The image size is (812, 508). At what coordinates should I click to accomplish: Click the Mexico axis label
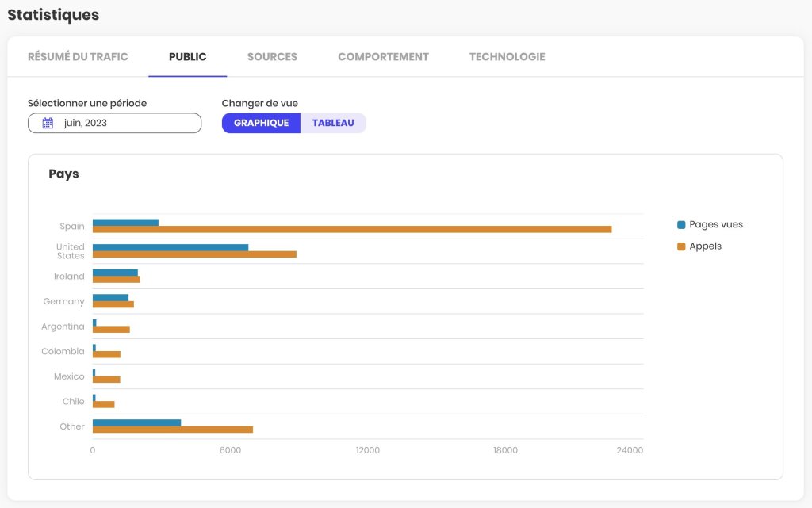[69, 376]
